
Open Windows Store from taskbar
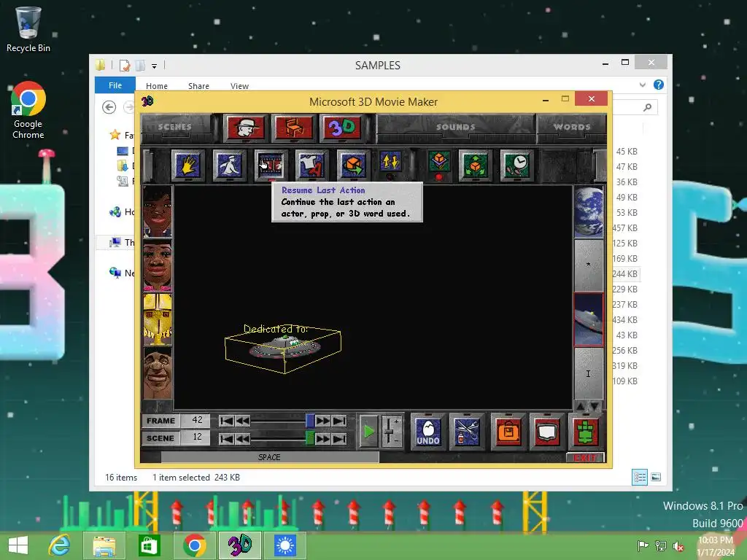[149, 545]
